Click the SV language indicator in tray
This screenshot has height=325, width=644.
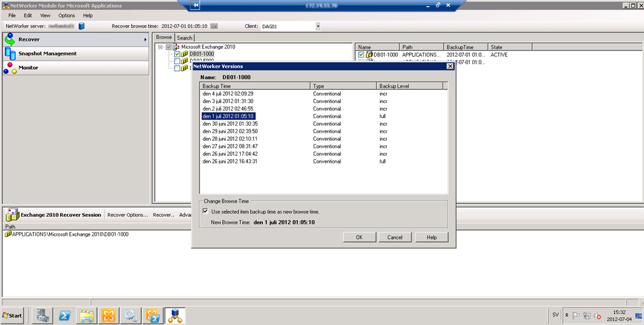coord(555,315)
